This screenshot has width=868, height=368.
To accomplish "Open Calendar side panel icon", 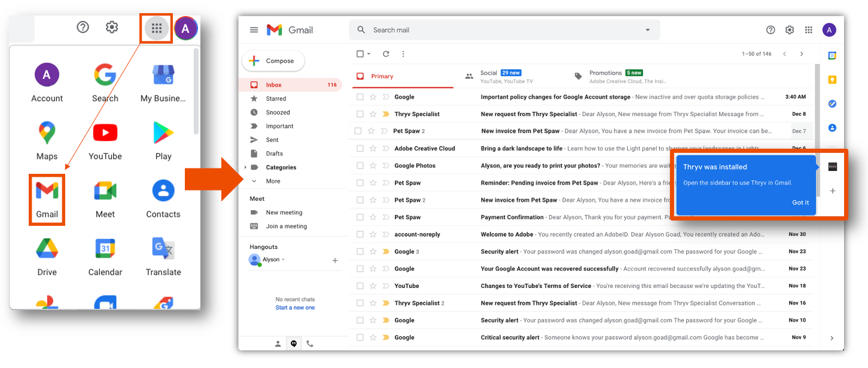I will coord(832,56).
